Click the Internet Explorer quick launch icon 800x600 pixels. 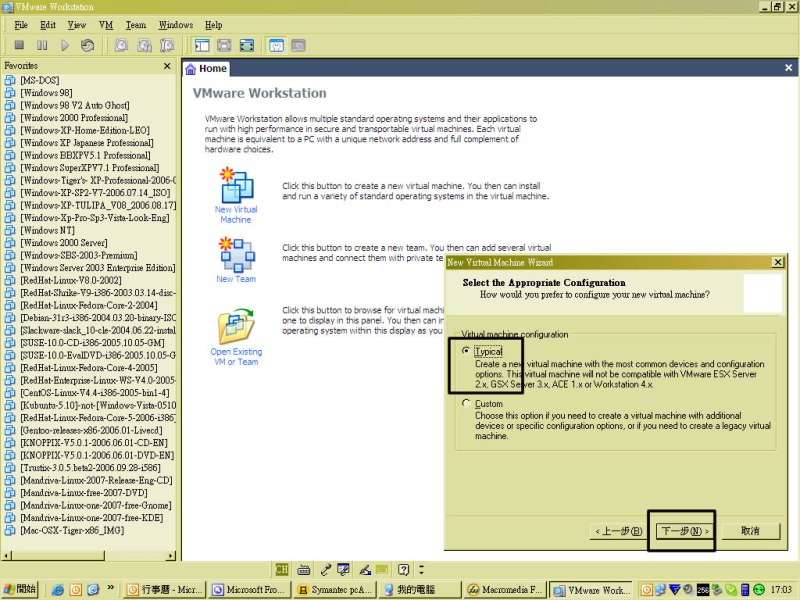[x=58, y=590]
